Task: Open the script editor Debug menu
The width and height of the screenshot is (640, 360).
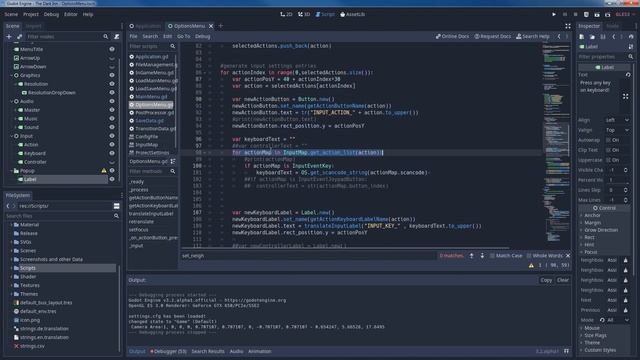Action: (x=202, y=36)
